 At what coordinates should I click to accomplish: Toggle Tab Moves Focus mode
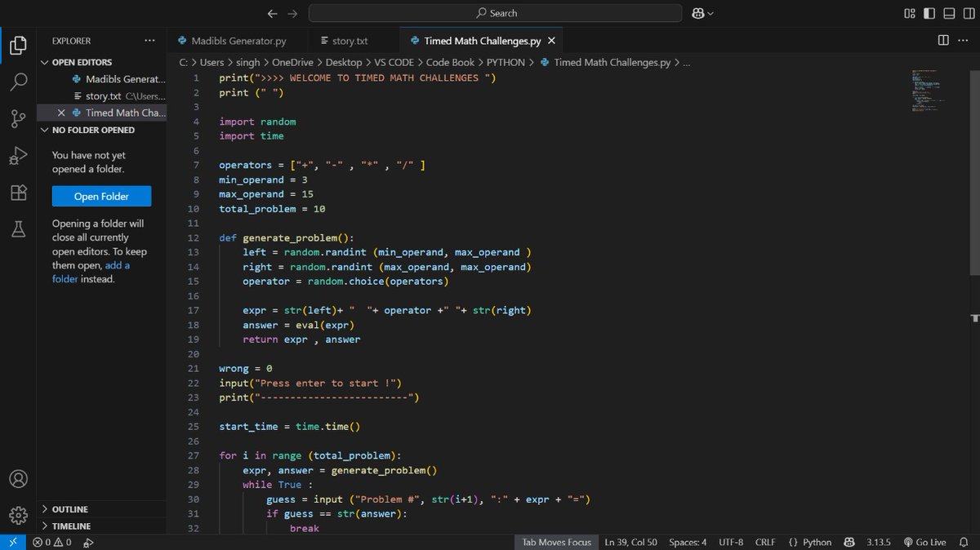(557, 542)
